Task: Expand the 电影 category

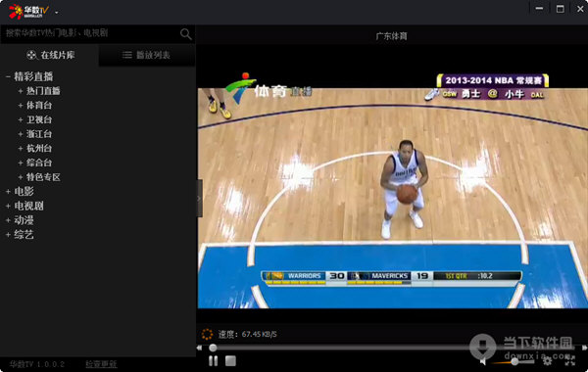Action: 8,192
